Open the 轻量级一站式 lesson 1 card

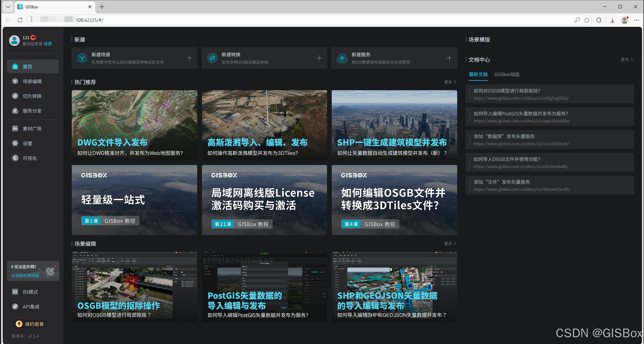click(135, 200)
